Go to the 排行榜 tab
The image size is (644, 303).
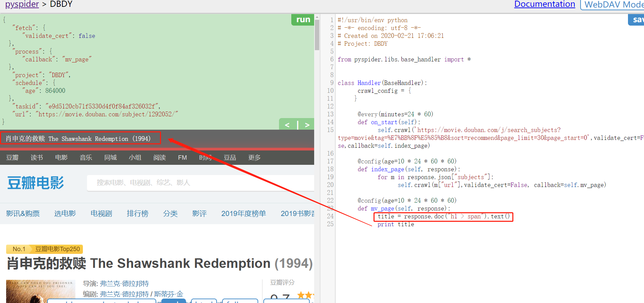137,214
